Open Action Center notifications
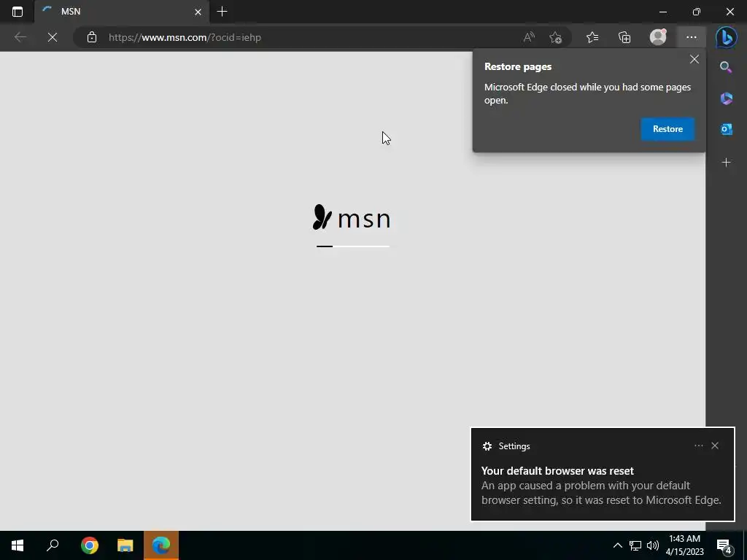Viewport: 747px width, 560px height. point(724,545)
